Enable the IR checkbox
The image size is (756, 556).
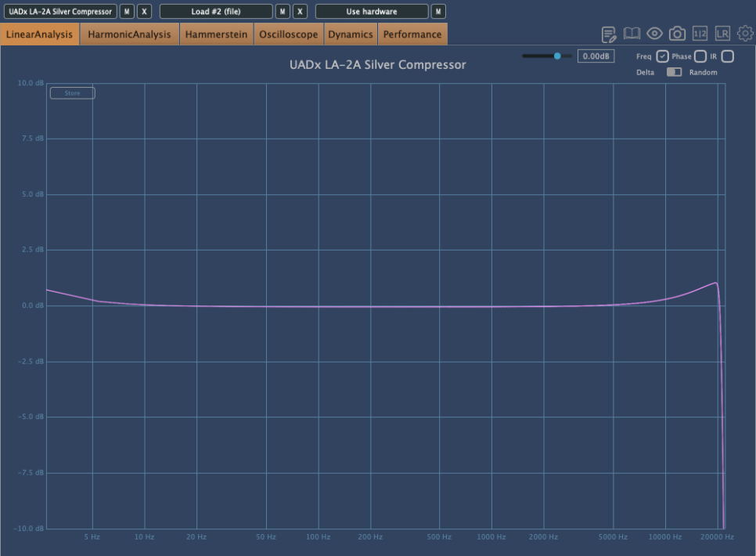click(x=728, y=56)
